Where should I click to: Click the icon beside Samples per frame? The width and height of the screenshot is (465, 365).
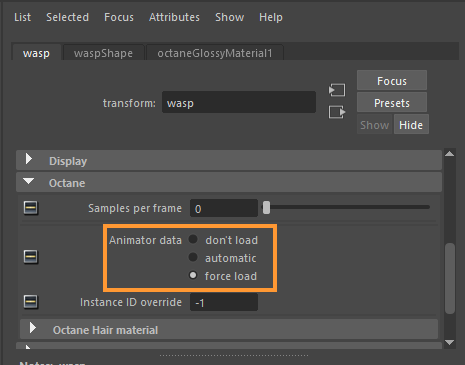(31, 208)
